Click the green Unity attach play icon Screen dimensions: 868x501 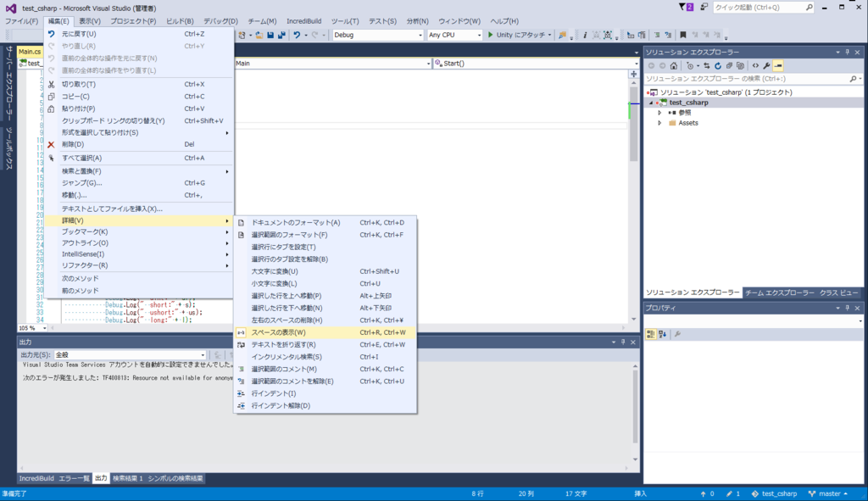490,35
